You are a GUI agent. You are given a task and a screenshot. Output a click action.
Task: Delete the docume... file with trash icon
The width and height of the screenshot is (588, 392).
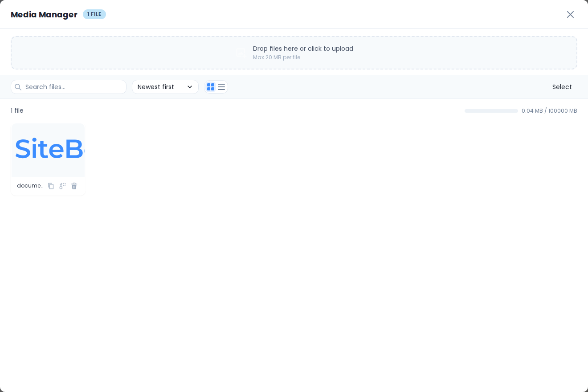74,186
